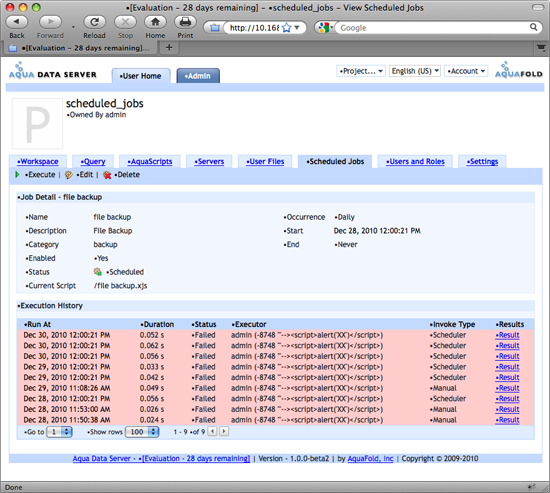Go to next page of execution history

[x=224, y=431]
